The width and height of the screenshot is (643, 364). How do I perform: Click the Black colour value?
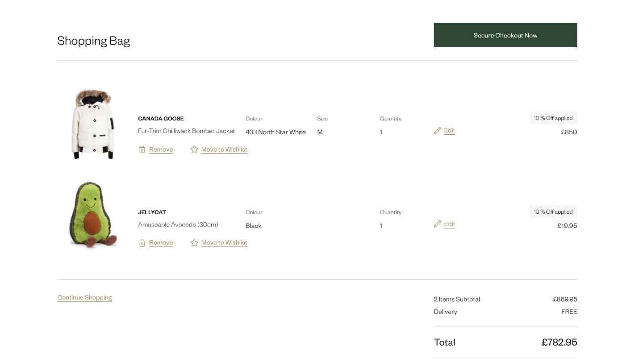(x=253, y=226)
